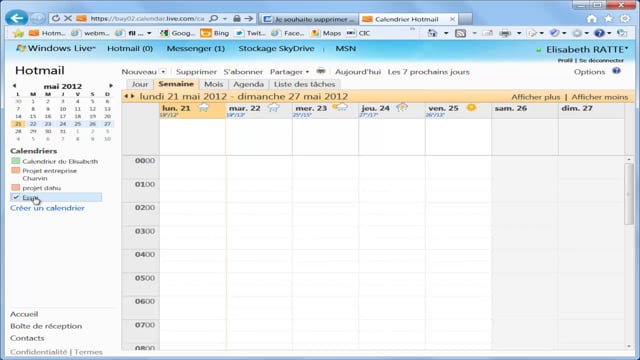Toggle Projet entreprise Charvin color box
The width and height of the screenshot is (640, 360).
point(16,170)
